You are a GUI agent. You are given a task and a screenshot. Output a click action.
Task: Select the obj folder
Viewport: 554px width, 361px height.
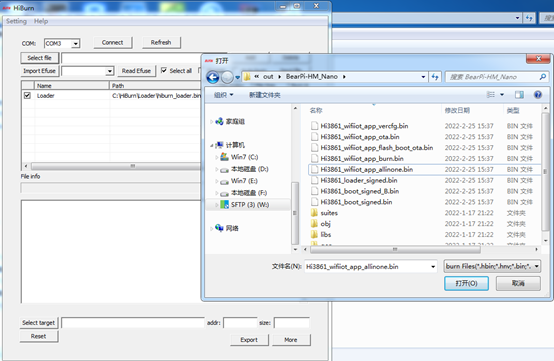(321, 224)
